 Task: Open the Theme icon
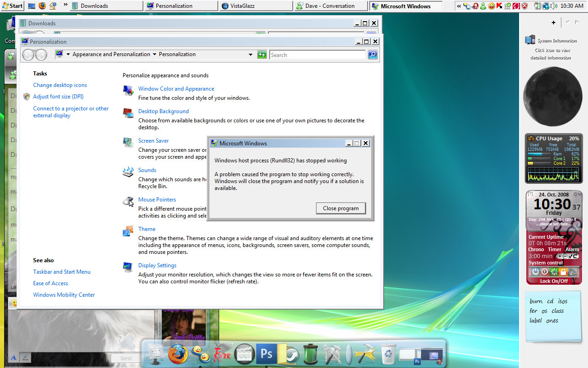tap(128, 231)
